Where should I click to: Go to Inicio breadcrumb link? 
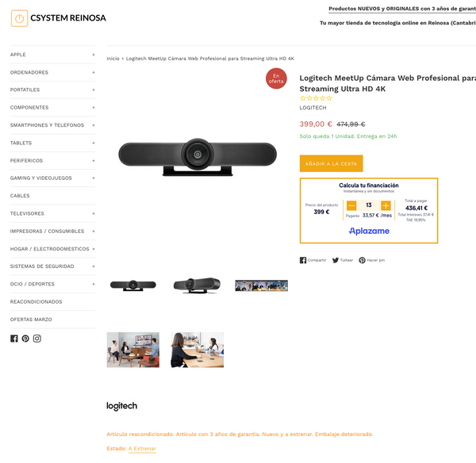point(113,59)
